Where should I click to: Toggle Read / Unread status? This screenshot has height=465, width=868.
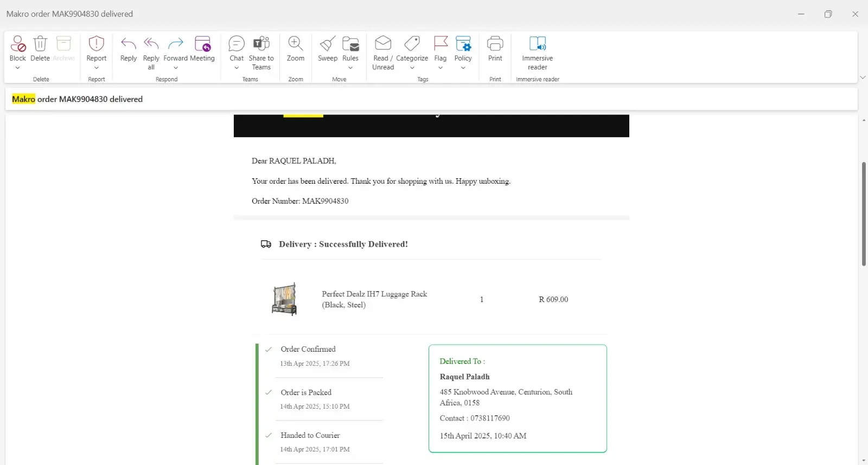click(x=383, y=44)
